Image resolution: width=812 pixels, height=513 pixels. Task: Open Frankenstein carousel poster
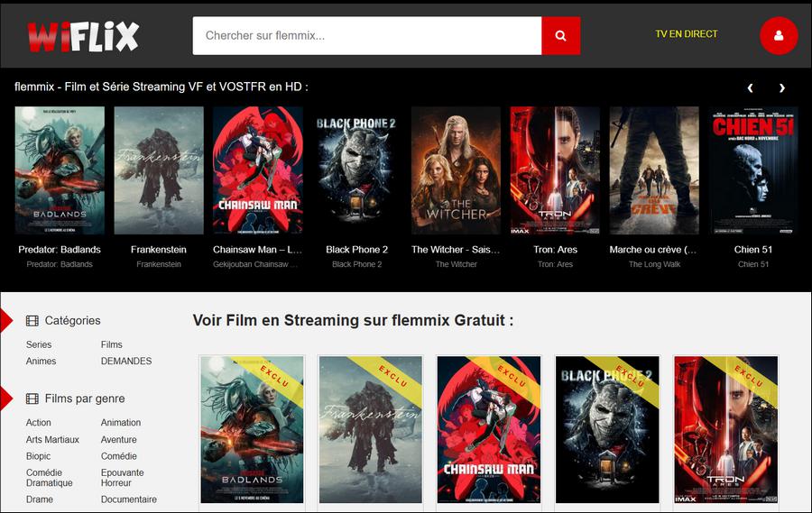click(159, 170)
